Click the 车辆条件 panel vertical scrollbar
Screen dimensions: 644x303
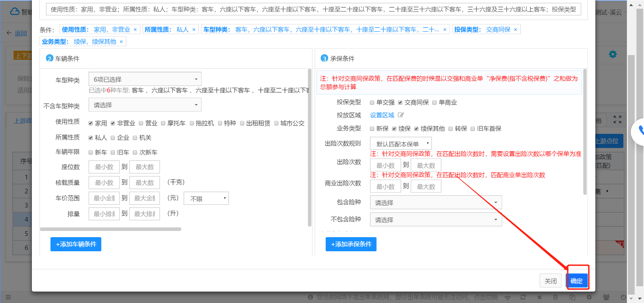click(310, 148)
